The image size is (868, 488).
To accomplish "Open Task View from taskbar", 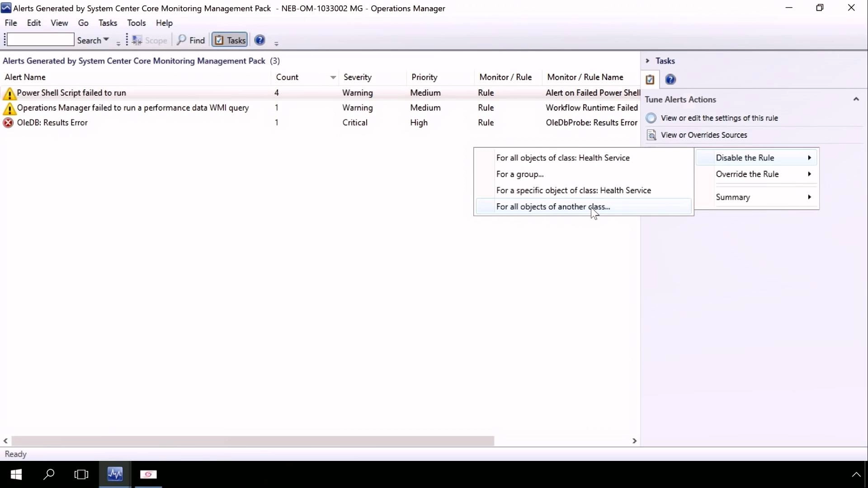I will 81,474.
